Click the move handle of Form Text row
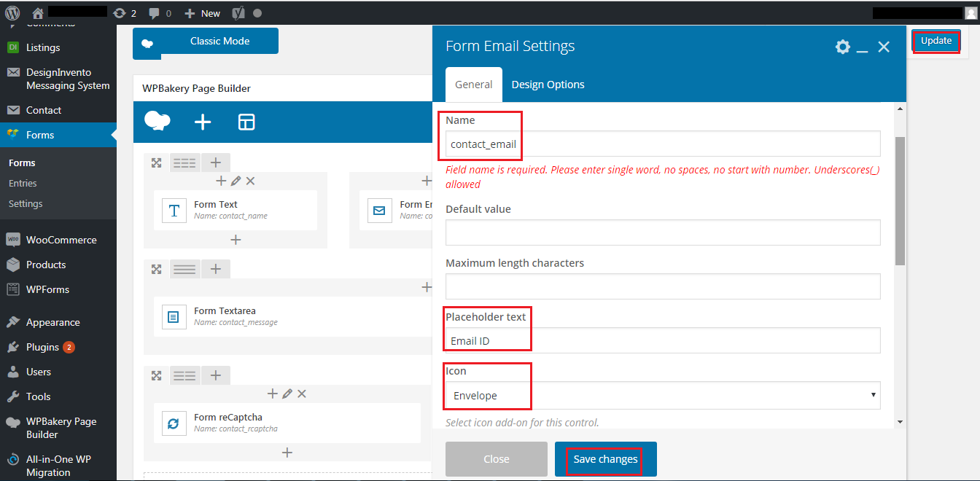 [x=156, y=163]
